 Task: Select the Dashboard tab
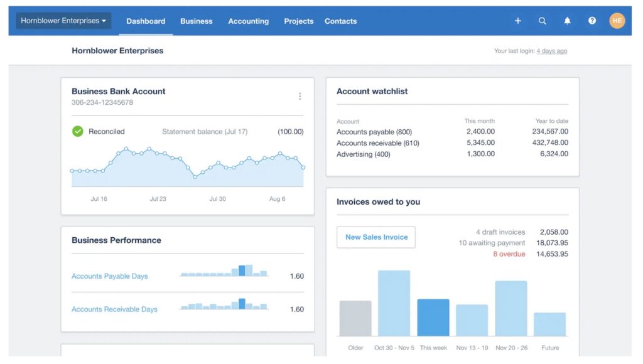(x=145, y=21)
